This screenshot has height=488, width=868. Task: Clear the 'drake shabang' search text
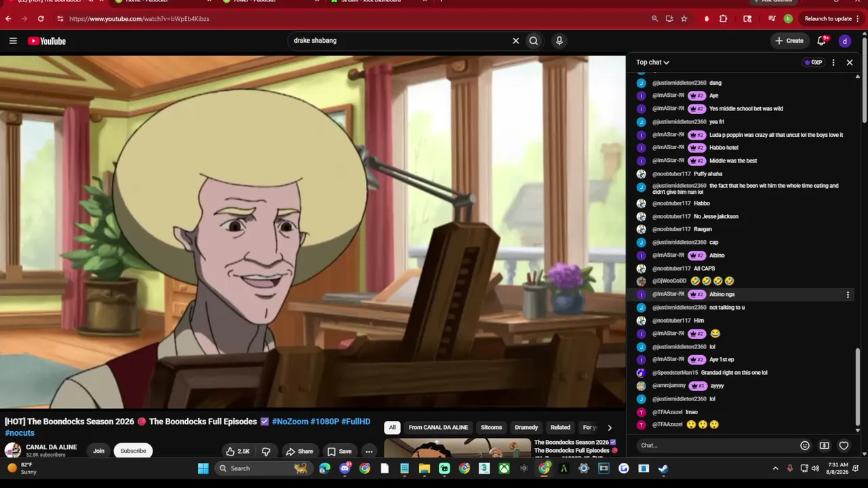[x=515, y=41]
